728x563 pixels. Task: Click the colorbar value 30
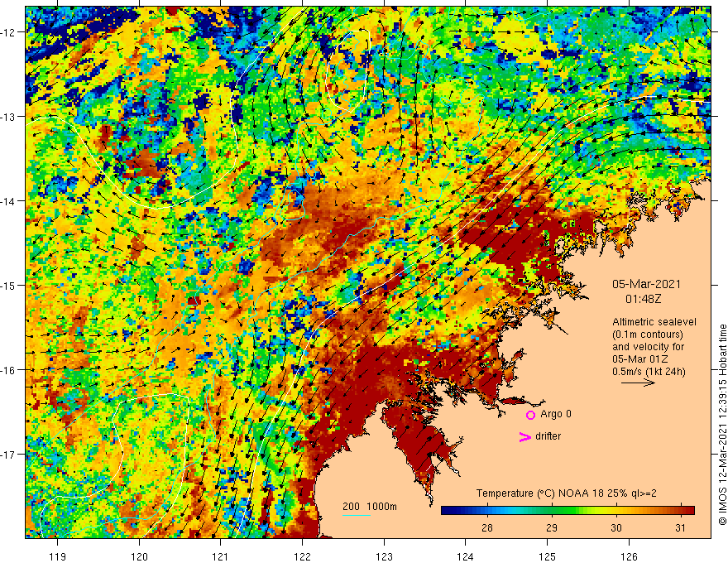coord(616,527)
